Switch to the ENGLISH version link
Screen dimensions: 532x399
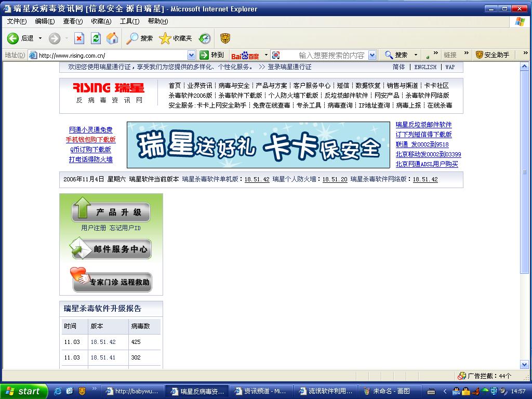(x=425, y=67)
